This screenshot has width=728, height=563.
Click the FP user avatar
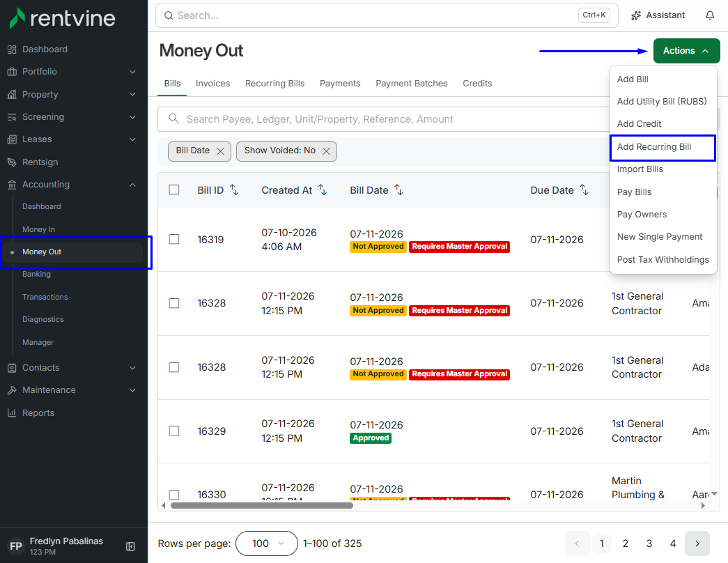16,546
